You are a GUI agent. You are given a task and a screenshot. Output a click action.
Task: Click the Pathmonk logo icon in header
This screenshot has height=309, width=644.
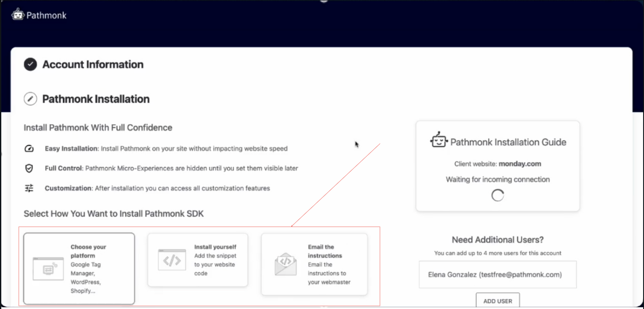tap(18, 15)
